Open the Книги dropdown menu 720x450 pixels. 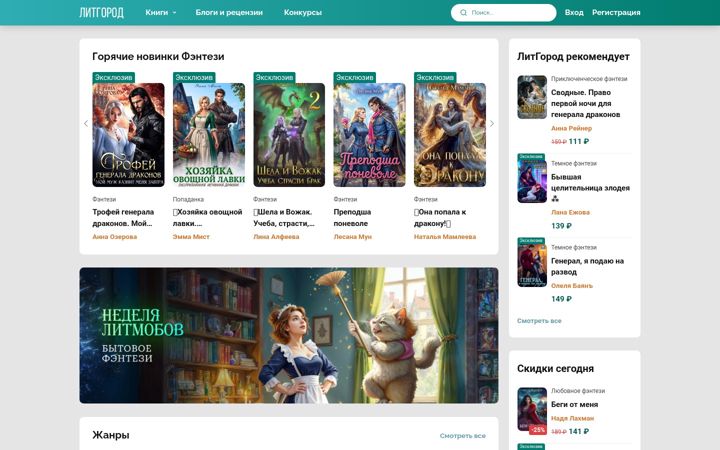pyautogui.click(x=161, y=12)
